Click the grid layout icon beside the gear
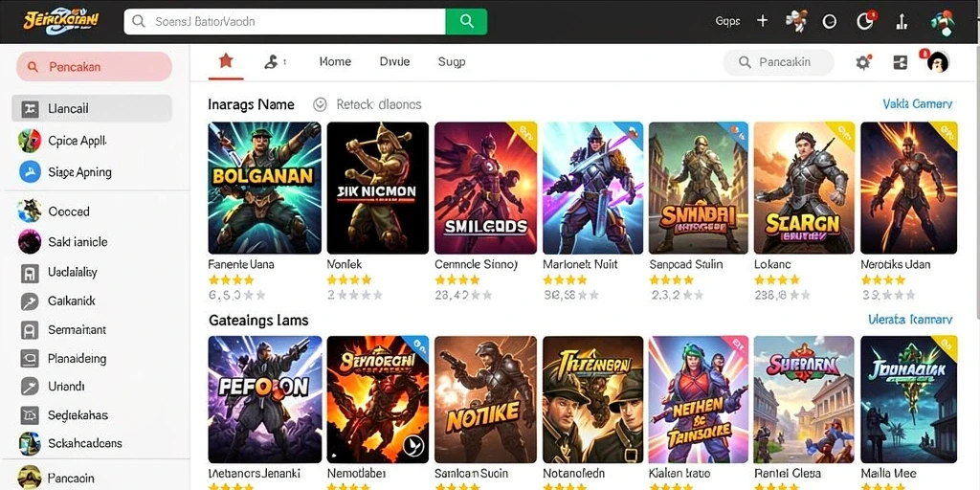980x490 pixels. pos(900,62)
